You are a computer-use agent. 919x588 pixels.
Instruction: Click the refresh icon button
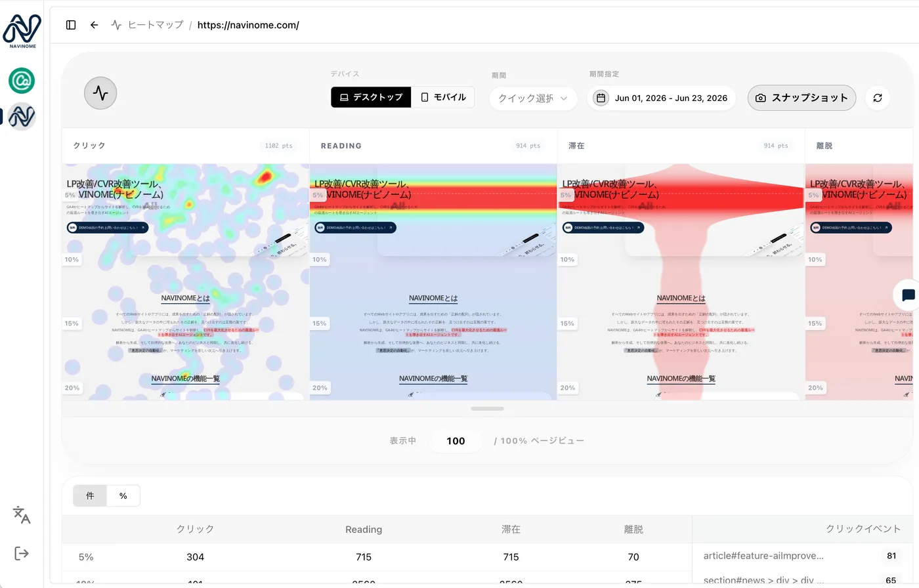[878, 98]
